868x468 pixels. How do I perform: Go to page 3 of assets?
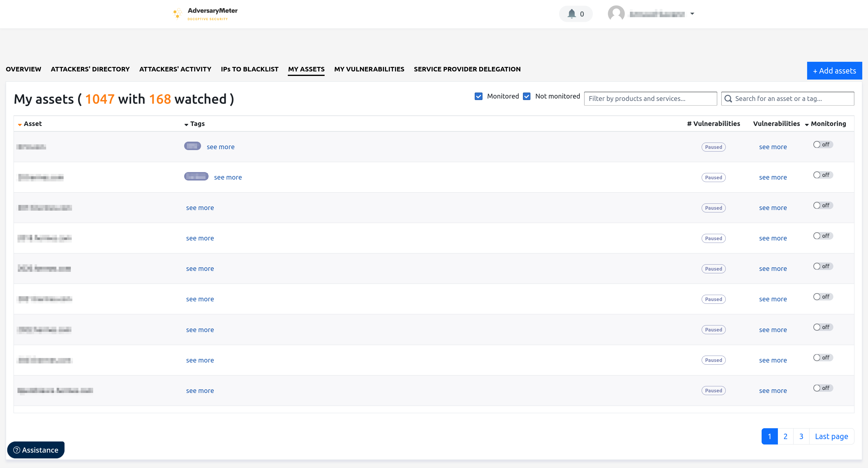point(801,436)
